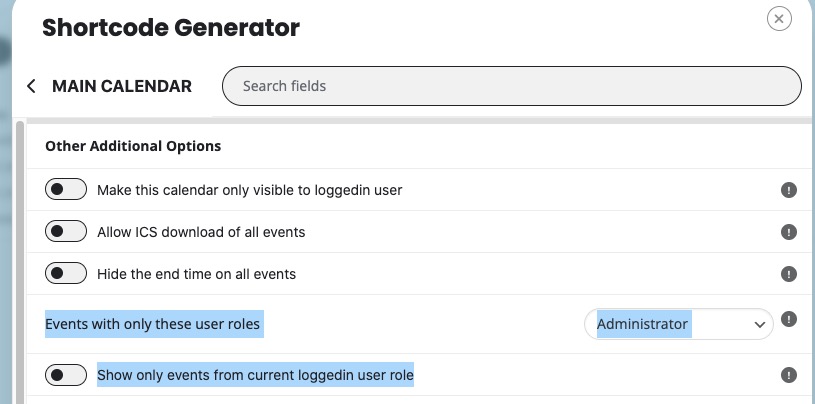Click the Other Additional Options section header
815x404 pixels.
[133, 147]
